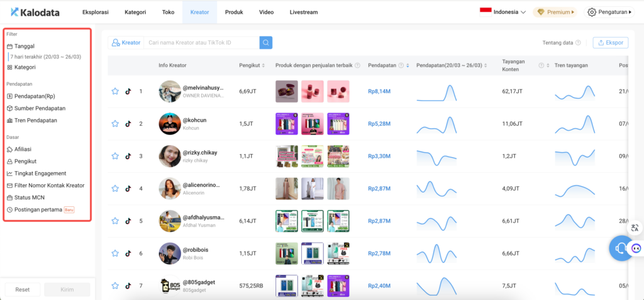Open the Kategori navigation tab
Viewport: 644px width, 300px height.
coord(135,13)
